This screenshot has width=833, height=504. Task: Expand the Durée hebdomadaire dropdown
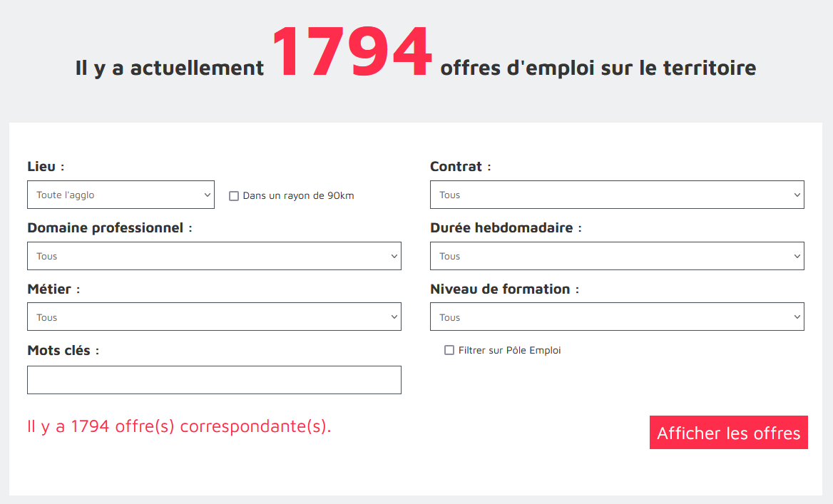coord(617,256)
